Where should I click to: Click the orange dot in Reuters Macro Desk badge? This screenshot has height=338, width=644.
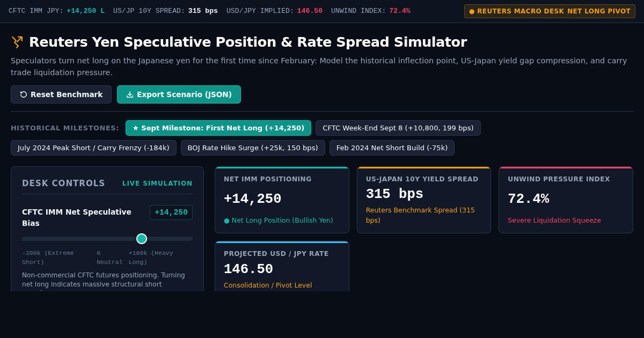tap(472, 11)
